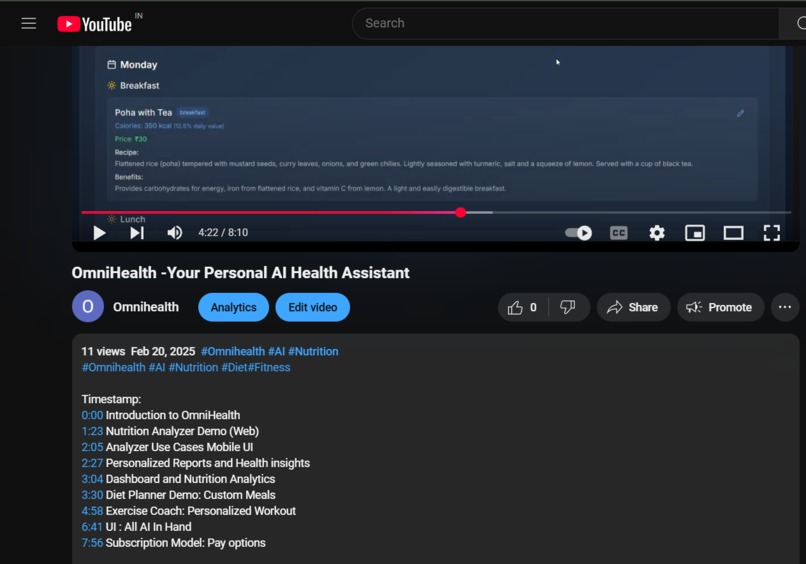The width and height of the screenshot is (806, 564).
Task: Click the first-line #AI hashtag
Action: 276,352
